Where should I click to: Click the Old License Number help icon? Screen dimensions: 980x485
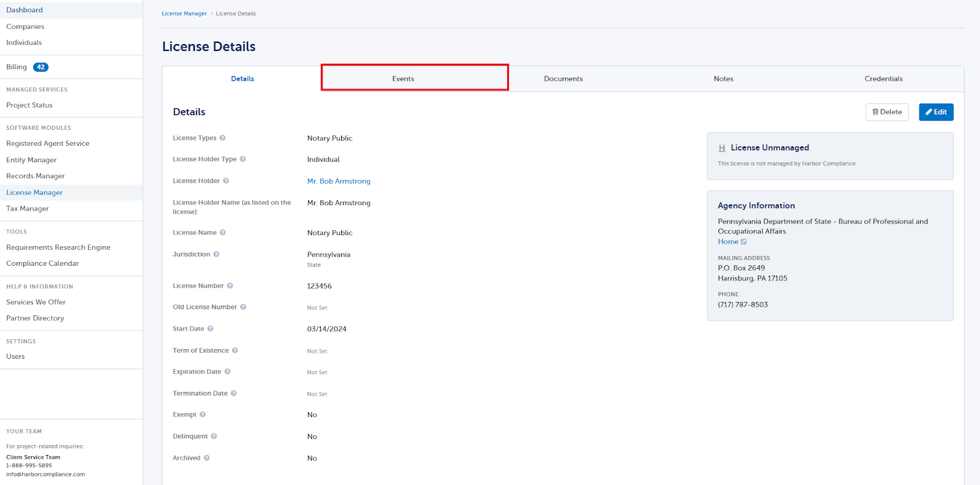point(243,307)
